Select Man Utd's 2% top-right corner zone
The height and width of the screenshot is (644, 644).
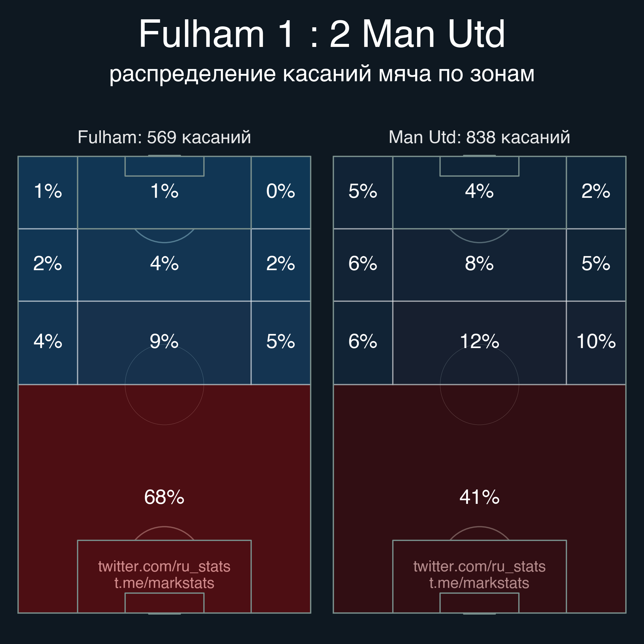coord(596,192)
